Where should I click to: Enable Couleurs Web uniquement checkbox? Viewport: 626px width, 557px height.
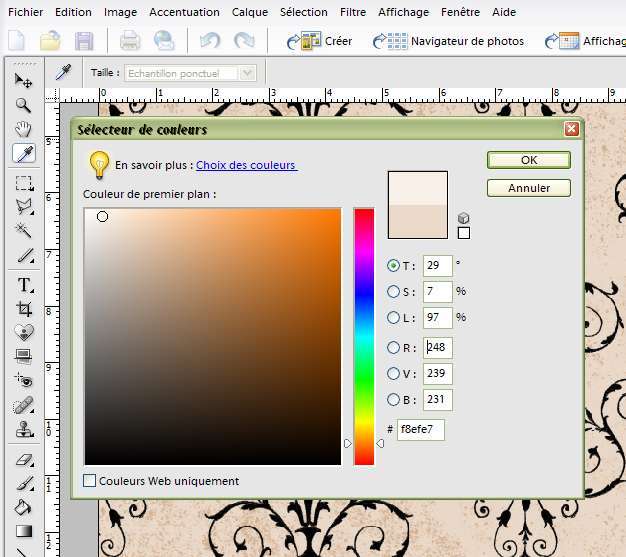point(89,480)
